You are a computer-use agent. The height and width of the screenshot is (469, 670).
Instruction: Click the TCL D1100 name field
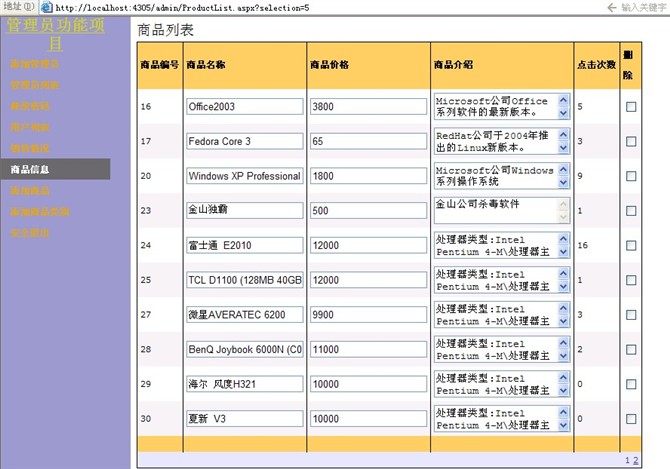pyautogui.click(x=245, y=280)
